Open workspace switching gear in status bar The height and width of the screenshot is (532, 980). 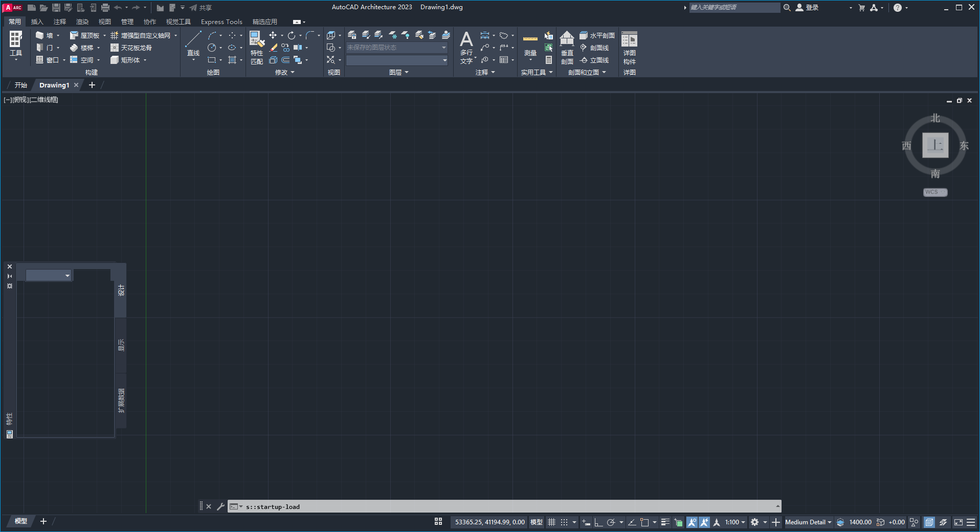tap(754, 522)
